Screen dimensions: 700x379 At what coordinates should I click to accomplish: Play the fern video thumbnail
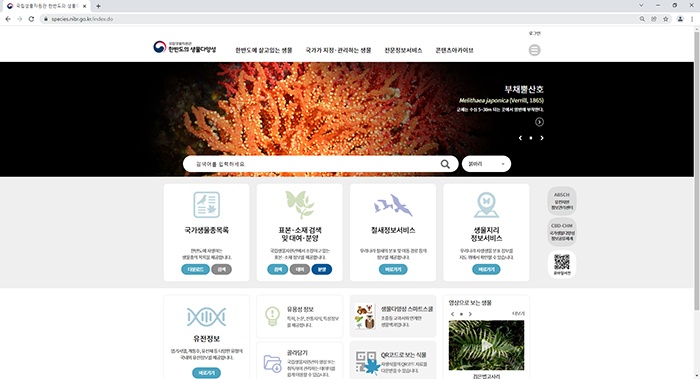486,345
